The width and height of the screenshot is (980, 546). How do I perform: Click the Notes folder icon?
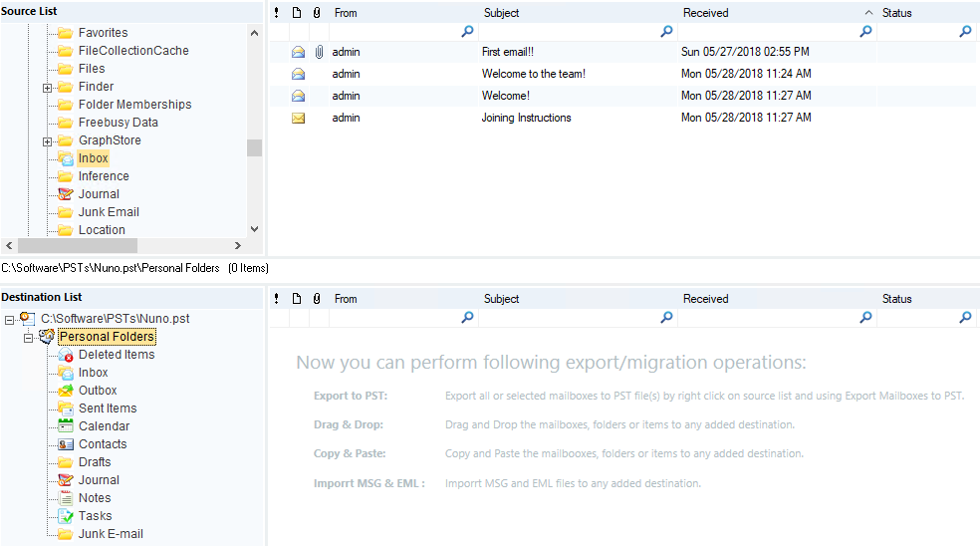coord(66,498)
